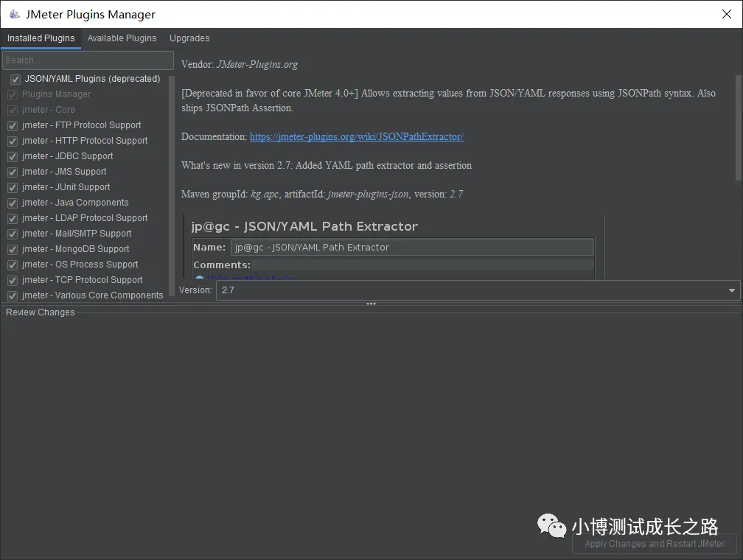Toggle jmeter - JMS Support checkbox
743x560 pixels.
[13, 172]
